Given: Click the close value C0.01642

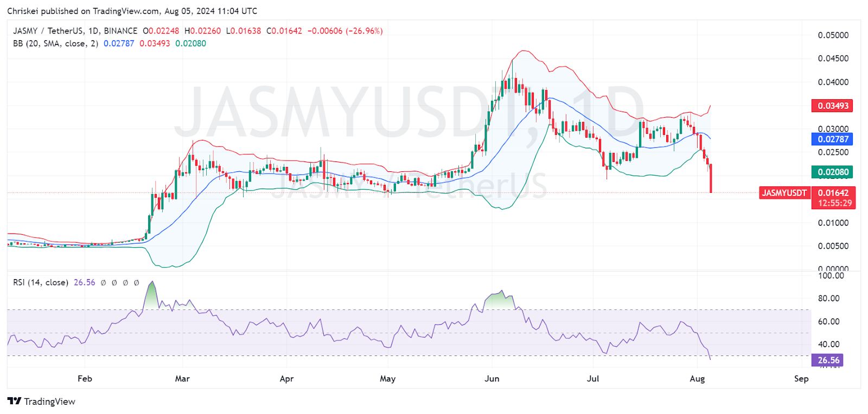Looking at the screenshot, I should tap(284, 31).
